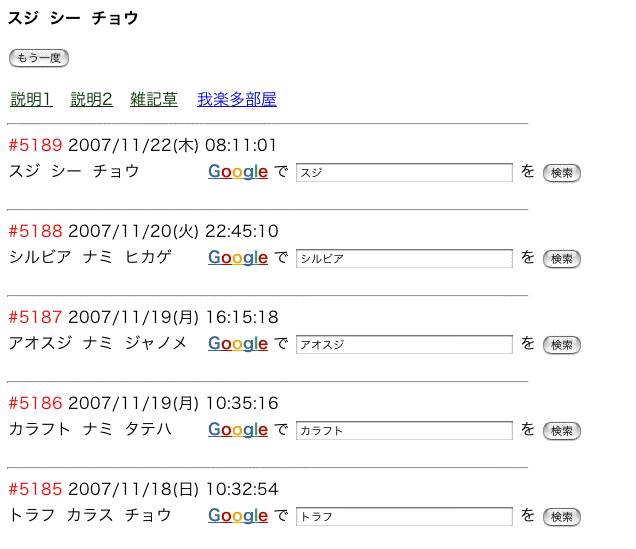This screenshot has width=636, height=549.
Task: Click the 検索 button for entry #5185
Action: coord(562,517)
